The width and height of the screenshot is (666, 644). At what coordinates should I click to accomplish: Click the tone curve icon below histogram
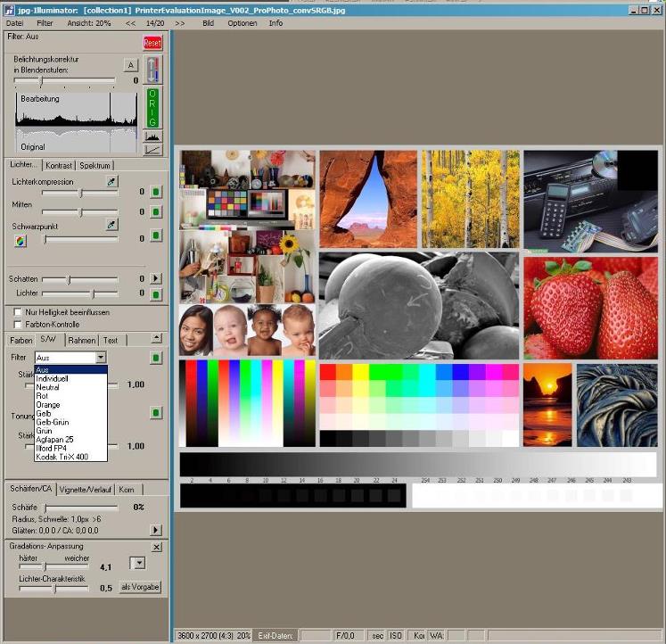pos(152,149)
